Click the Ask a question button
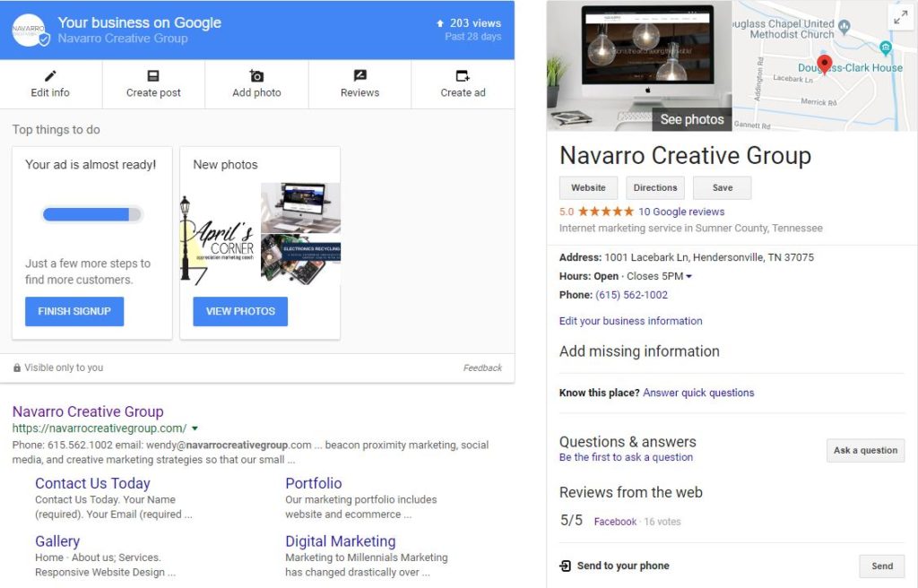The width and height of the screenshot is (918, 588). (865, 450)
